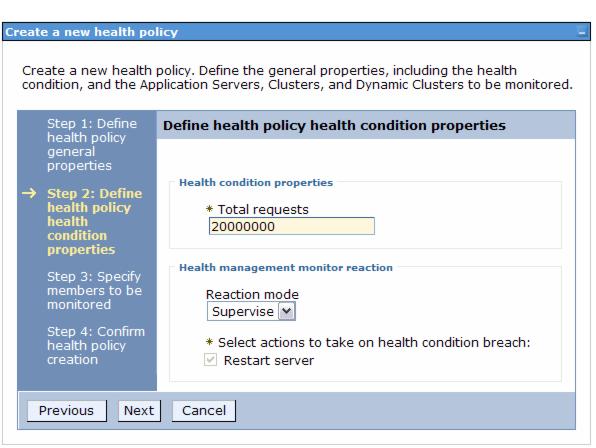596x448 pixels.
Task: Open Step 4: Confirm health policy creation
Action: pyautogui.click(x=96, y=345)
